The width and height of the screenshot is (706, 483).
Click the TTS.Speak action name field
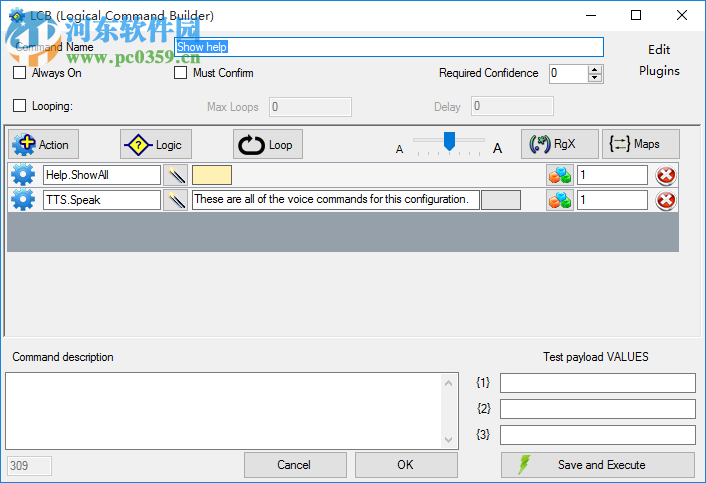102,200
